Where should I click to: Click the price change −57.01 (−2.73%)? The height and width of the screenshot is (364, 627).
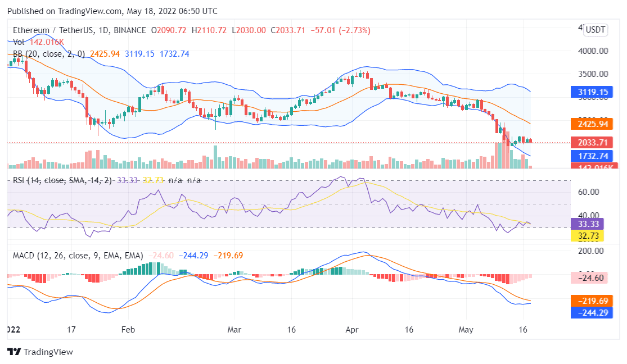340,30
